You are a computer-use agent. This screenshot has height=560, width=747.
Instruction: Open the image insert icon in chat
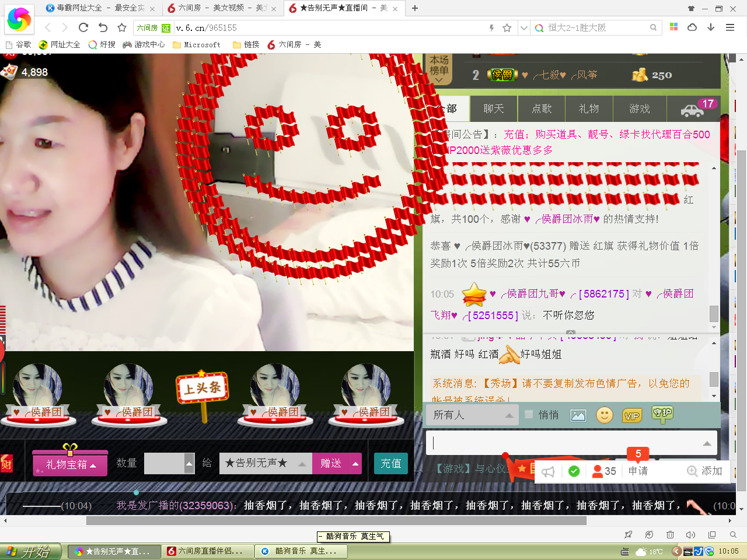[x=578, y=415]
